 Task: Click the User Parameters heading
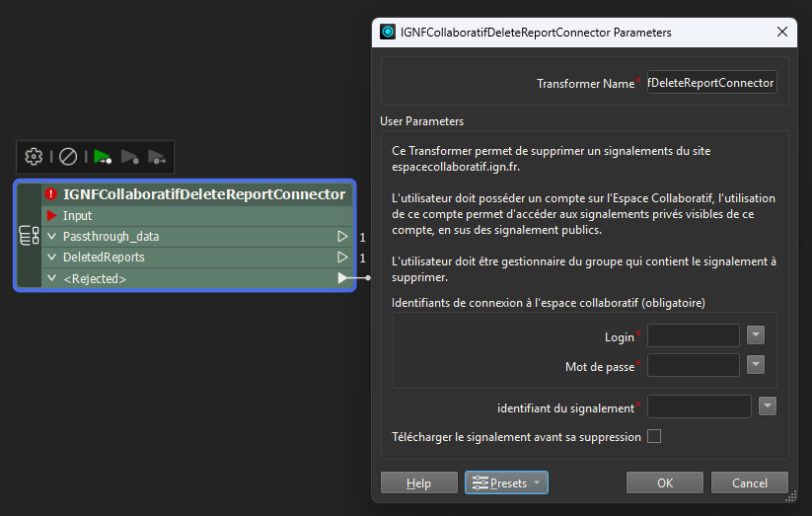point(421,120)
